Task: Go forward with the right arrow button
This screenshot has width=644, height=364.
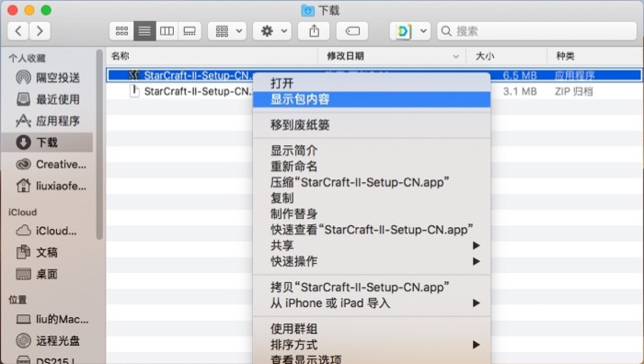Action: pyautogui.click(x=40, y=31)
